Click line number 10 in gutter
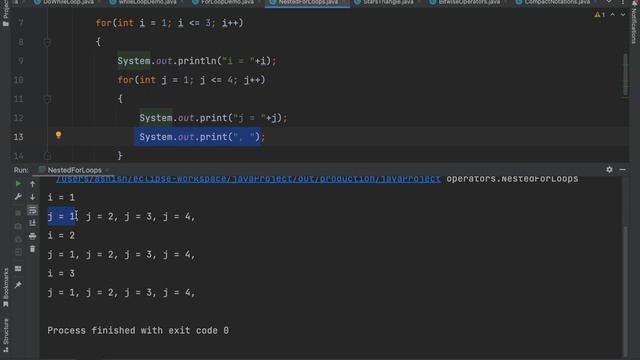 tap(18, 80)
